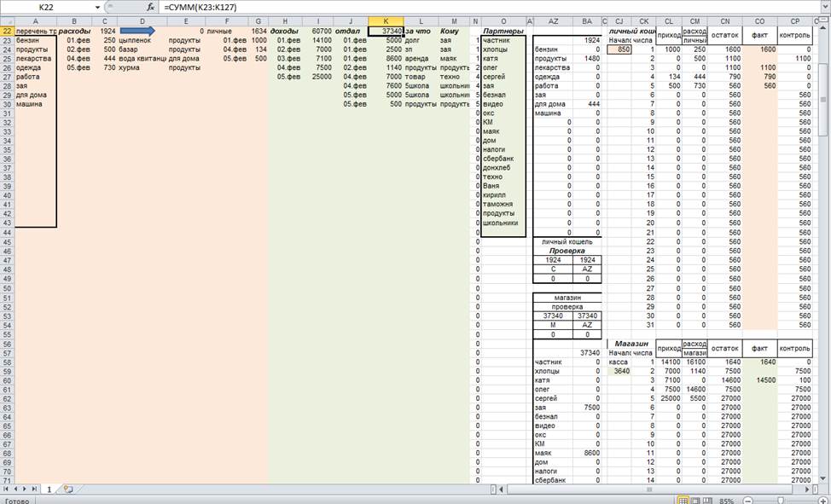
Task: Click the vertical scrollbar thumb
Action: tap(825, 100)
